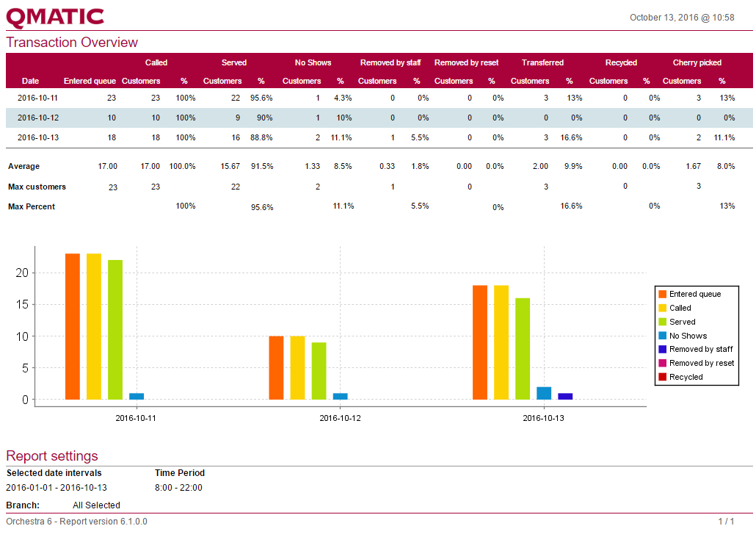Click the QMATIC logo
Image resolution: width=756 pixels, height=537 pixels.
click(55, 18)
